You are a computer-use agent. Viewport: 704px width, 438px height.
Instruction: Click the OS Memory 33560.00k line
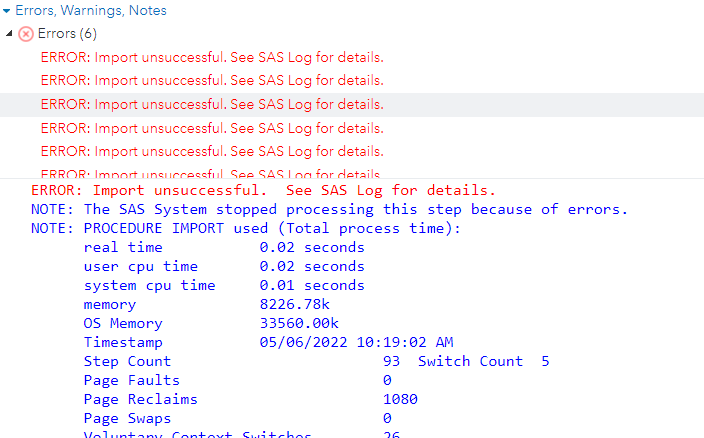(x=211, y=323)
